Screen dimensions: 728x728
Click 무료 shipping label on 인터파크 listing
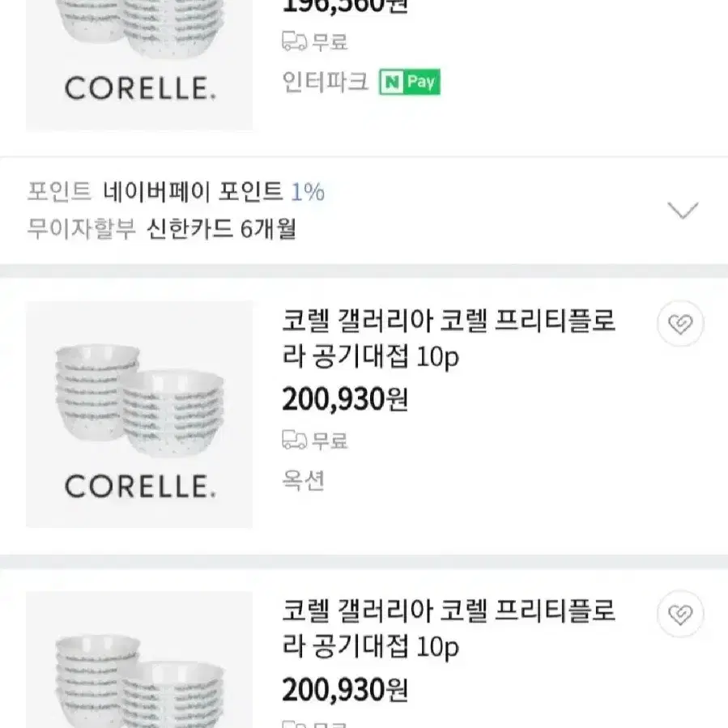pyautogui.click(x=330, y=42)
